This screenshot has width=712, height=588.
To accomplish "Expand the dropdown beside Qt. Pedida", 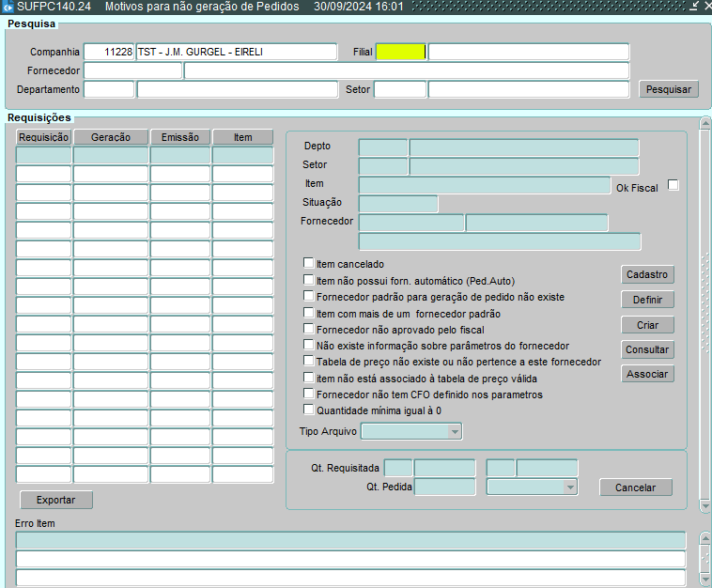I will click(569, 487).
